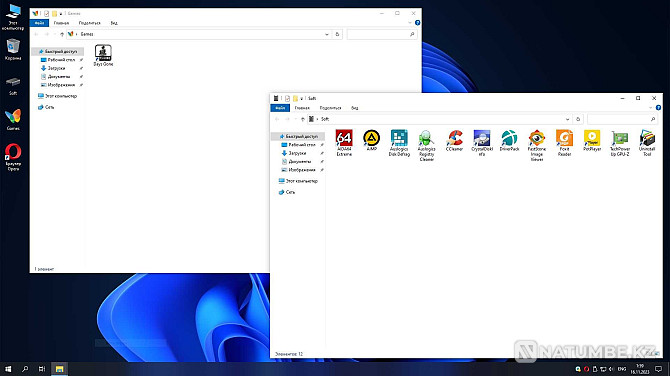Open DriverPack shortcut in Soft folder

tap(509, 140)
